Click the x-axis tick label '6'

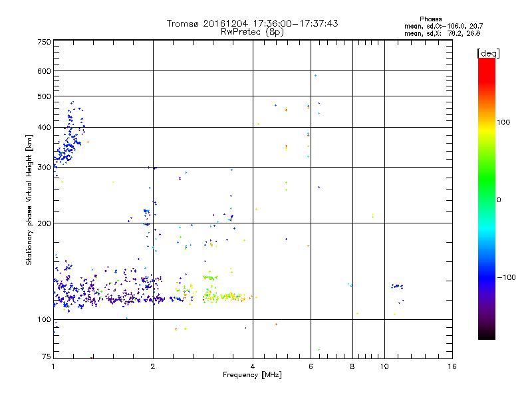(311, 366)
